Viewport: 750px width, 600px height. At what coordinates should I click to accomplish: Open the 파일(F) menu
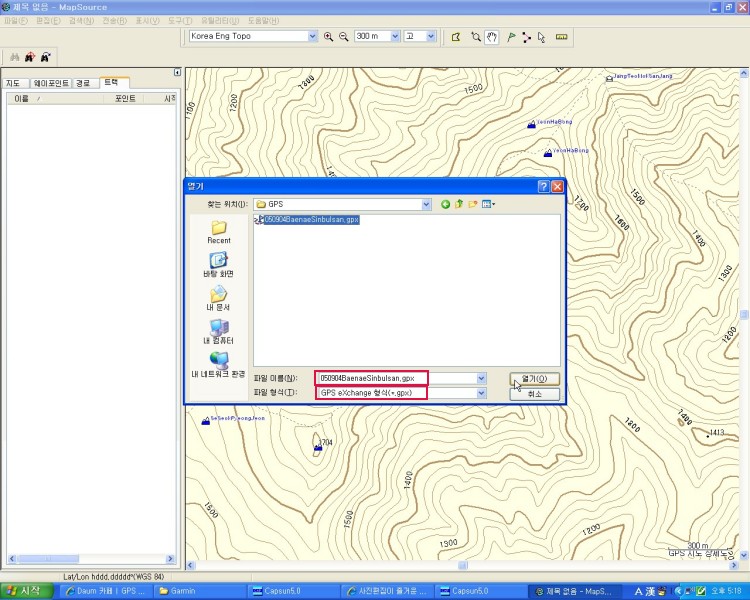pyautogui.click(x=16, y=21)
